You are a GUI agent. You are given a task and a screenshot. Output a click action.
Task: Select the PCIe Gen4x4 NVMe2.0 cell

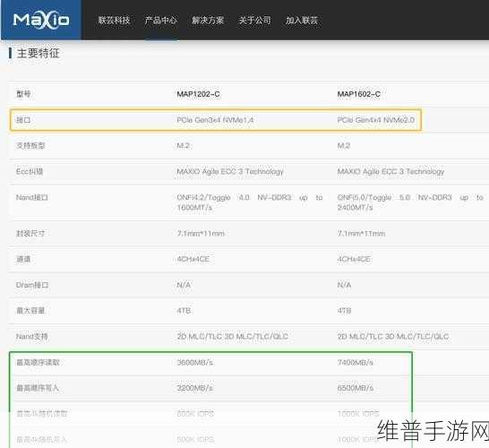(376, 120)
